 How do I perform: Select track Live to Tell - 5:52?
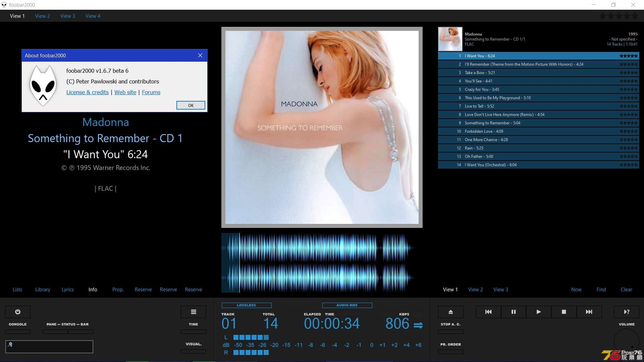tap(538, 106)
